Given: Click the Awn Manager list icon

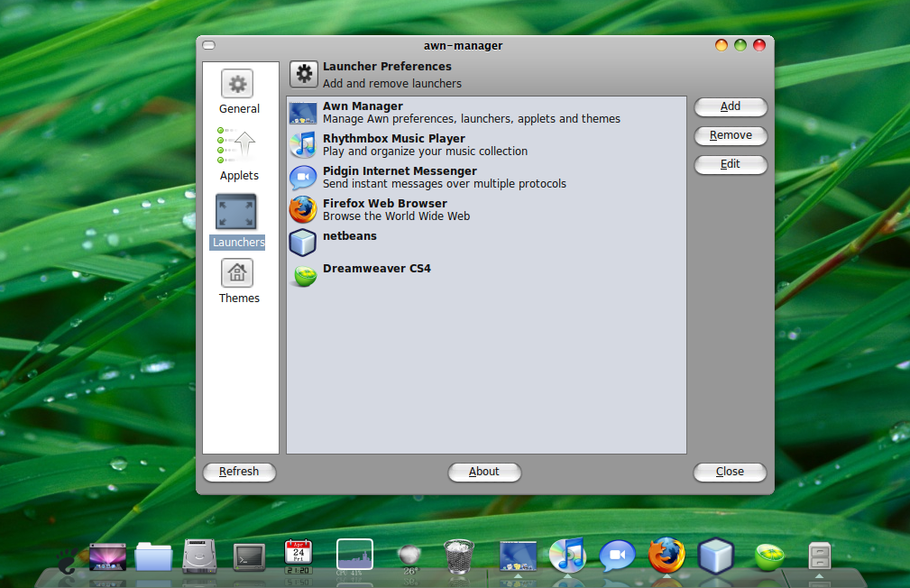Looking at the screenshot, I should pos(303,113).
